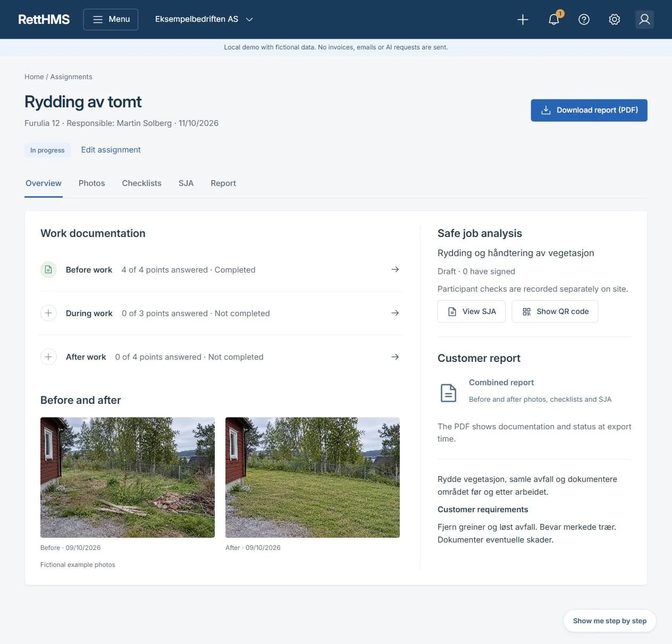
Task: Click the plus icon for After work
Action: pyautogui.click(x=48, y=357)
